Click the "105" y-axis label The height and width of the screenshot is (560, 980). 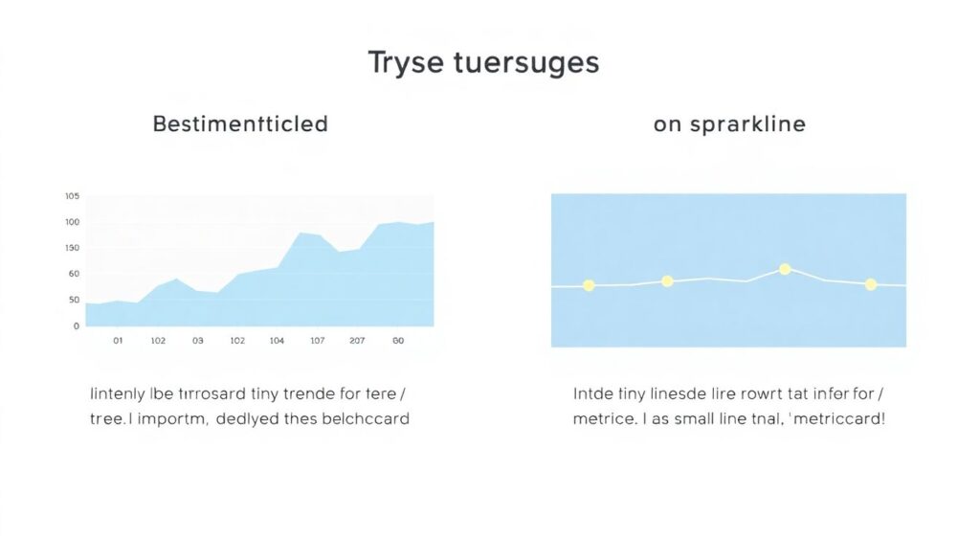[73, 196]
